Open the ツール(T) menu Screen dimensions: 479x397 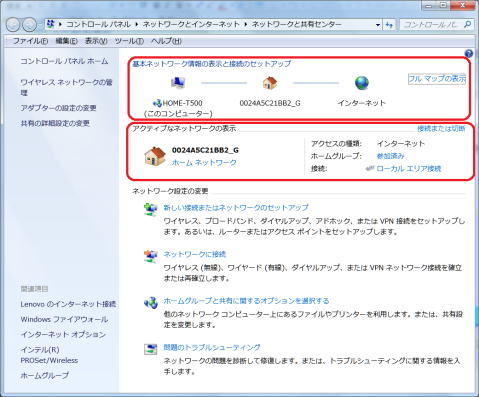(x=129, y=41)
